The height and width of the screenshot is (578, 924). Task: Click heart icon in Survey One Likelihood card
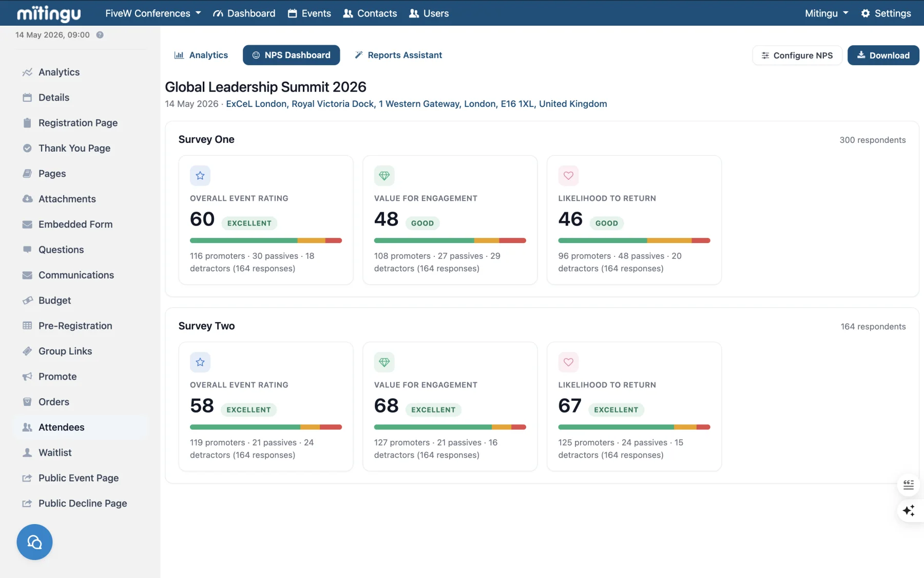coord(568,176)
